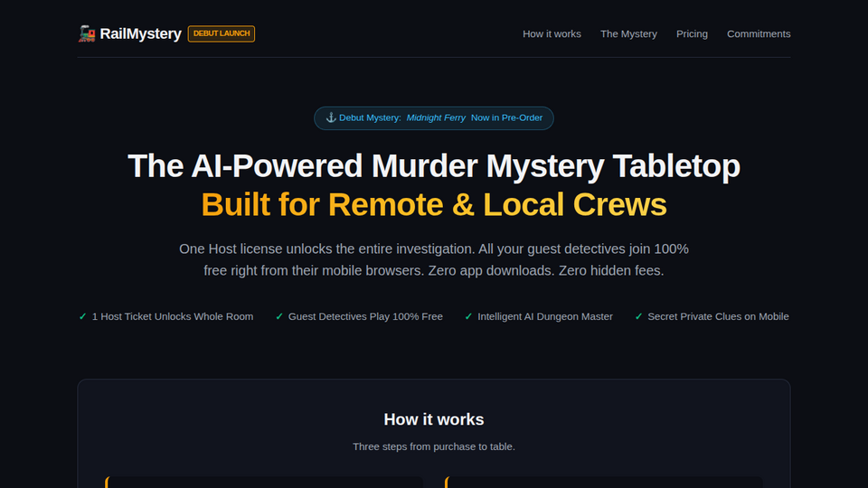This screenshot has height=488, width=868.
Task: Click the checkmark beside 1 Host Ticket Unlocks Whole Room
Action: pos(82,316)
